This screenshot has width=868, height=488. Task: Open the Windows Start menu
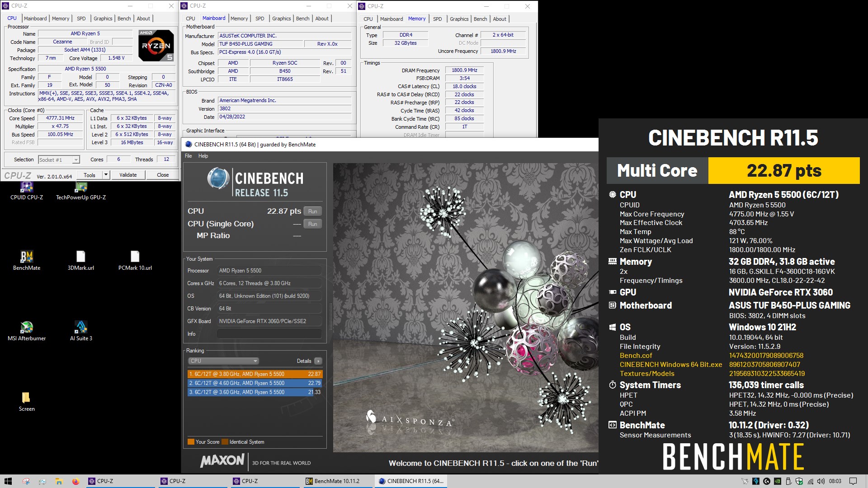click(8, 481)
